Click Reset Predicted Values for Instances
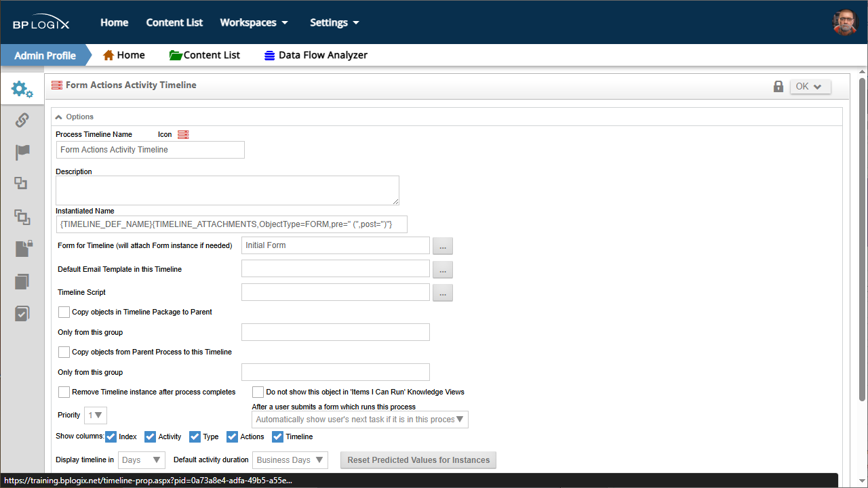The height and width of the screenshot is (488, 868). coord(418,460)
